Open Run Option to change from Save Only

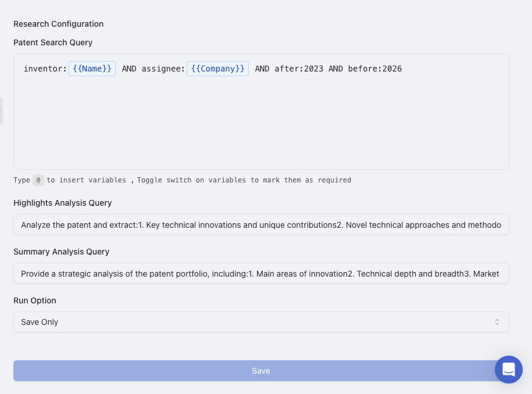click(x=260, y=321)
